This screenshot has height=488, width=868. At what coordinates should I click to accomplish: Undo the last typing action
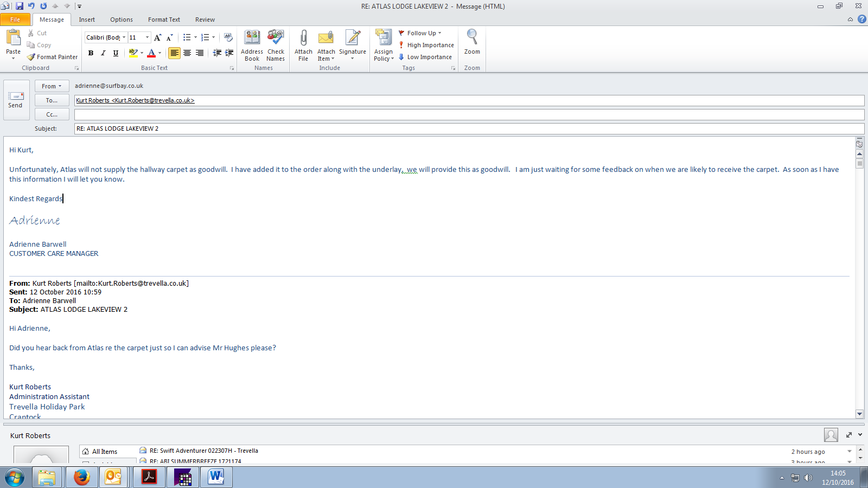[31, 6]
